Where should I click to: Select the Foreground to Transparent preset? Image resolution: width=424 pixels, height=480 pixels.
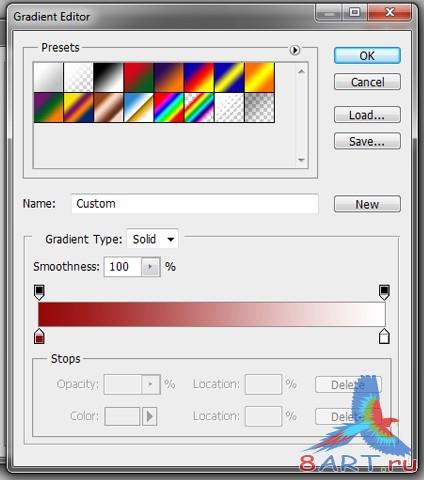[78, 77]
